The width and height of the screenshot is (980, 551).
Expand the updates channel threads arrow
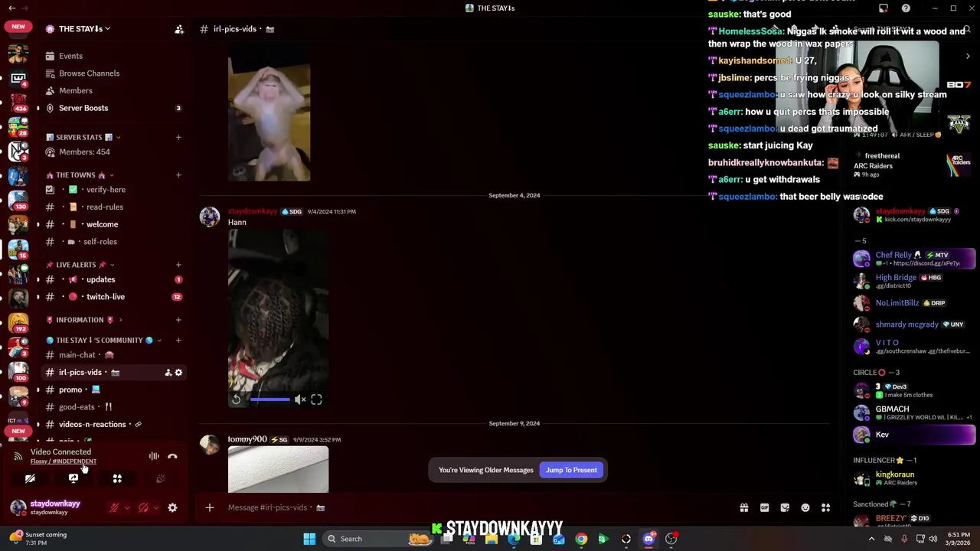pyautogui.click(x=38, y=280)
